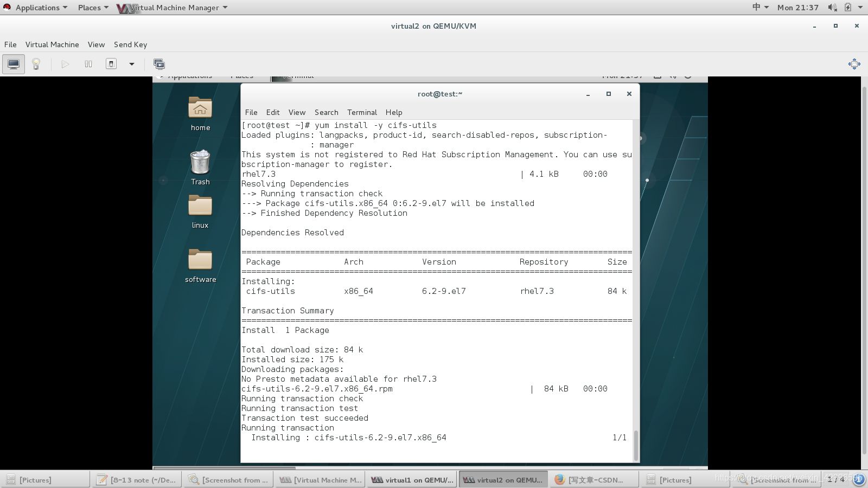Power on the virtual machine play icon
Viewport: 868px width, 488px height.
click(65, 64)
